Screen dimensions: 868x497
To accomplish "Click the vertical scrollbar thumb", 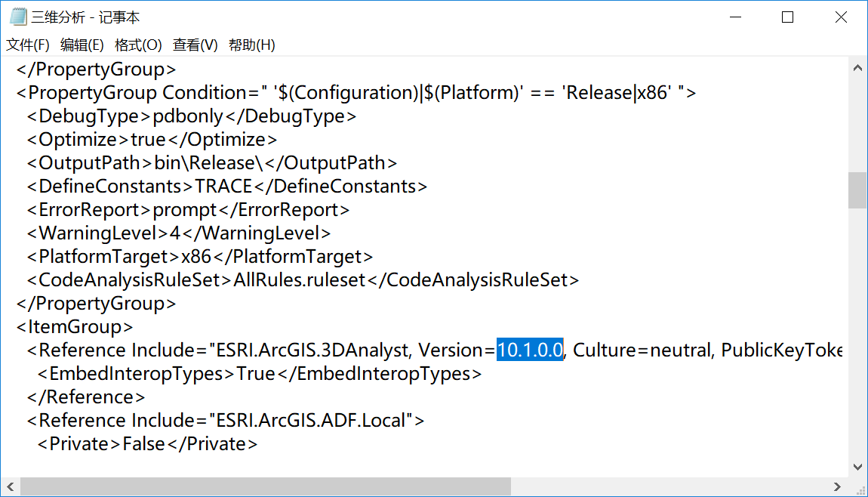I will (857, 190).
